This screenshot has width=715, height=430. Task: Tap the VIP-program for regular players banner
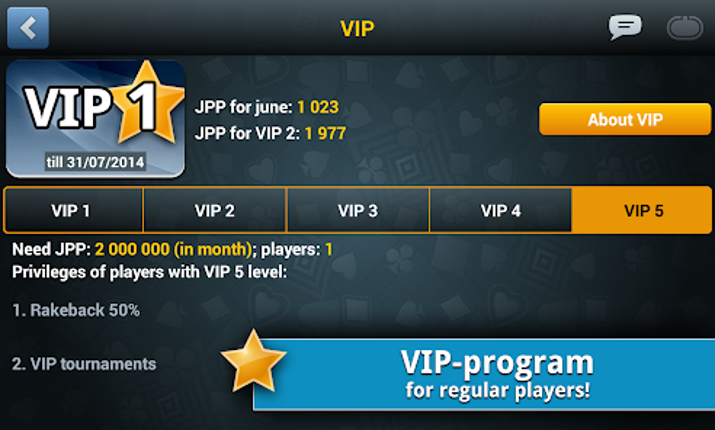484,374
